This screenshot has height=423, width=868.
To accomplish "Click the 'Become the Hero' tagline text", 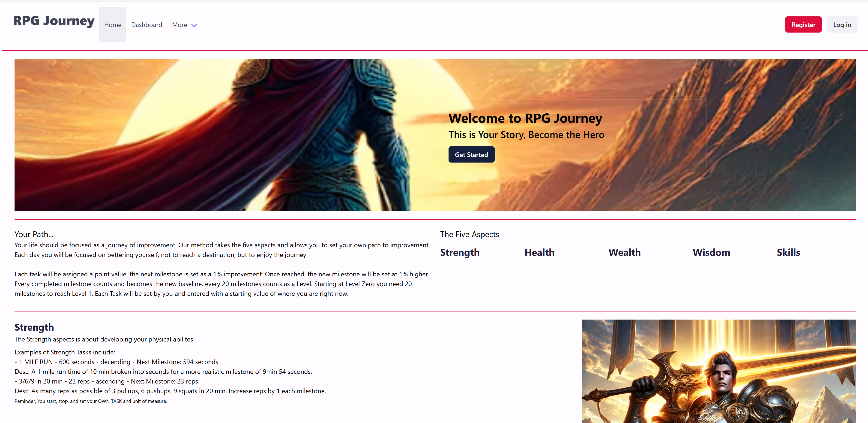I will 526,135.
